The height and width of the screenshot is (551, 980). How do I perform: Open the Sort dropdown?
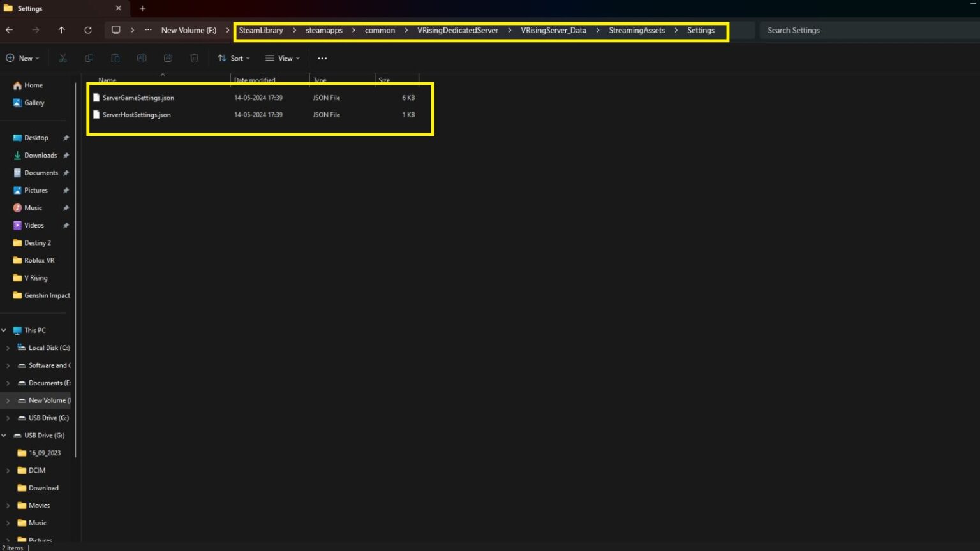pos(234,58)
